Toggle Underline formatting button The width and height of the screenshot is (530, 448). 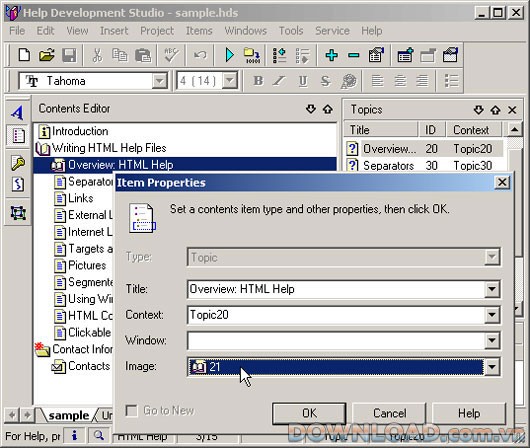[303, 81]
